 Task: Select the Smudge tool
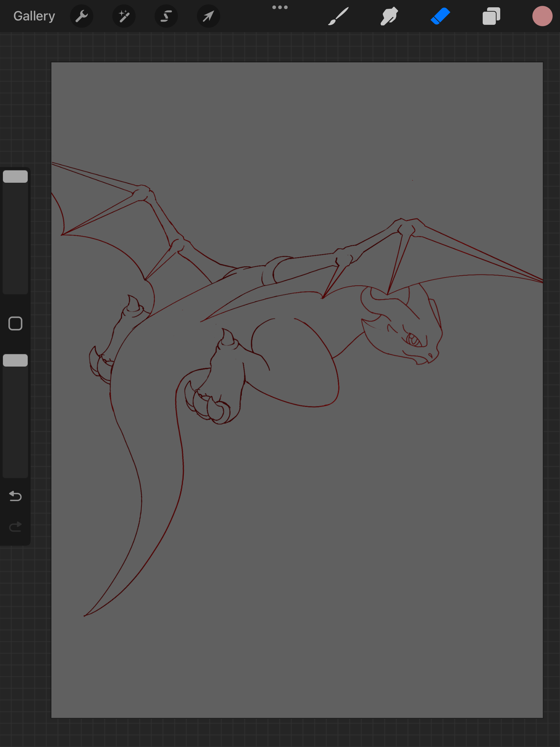[389, 16]
